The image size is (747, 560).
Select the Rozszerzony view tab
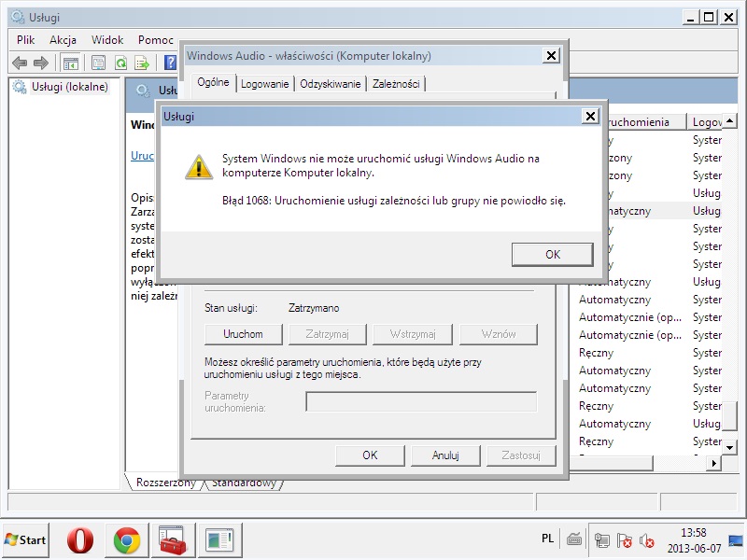tap(166, 483)
